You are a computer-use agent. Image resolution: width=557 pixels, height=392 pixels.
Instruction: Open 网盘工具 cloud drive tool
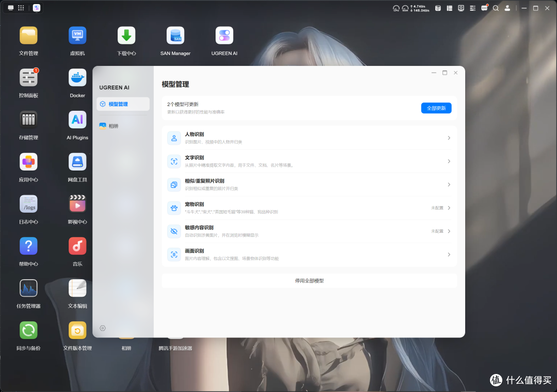(x=77, y=162)
